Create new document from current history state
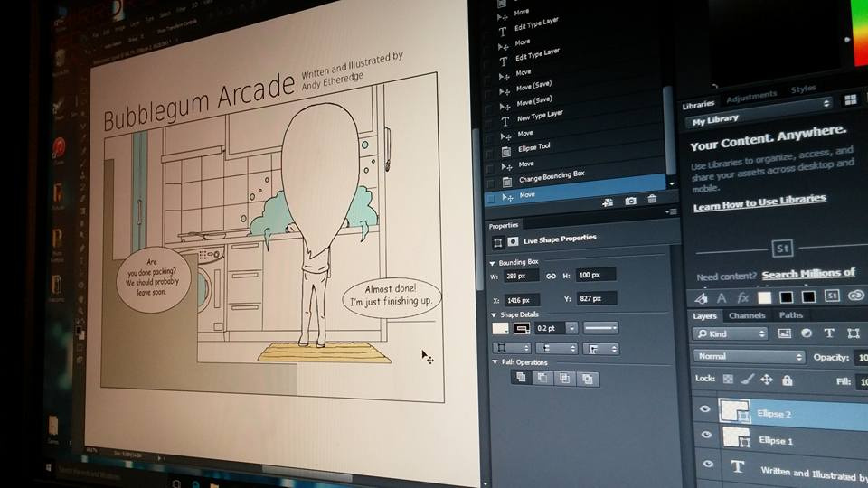 [x=608, y=201]
